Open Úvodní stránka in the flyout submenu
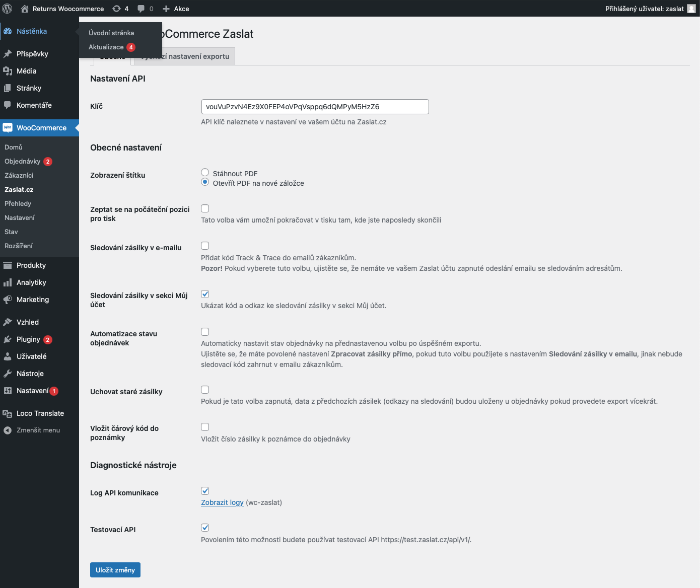This screenshot has width=700, height=588. pos(111,33)
